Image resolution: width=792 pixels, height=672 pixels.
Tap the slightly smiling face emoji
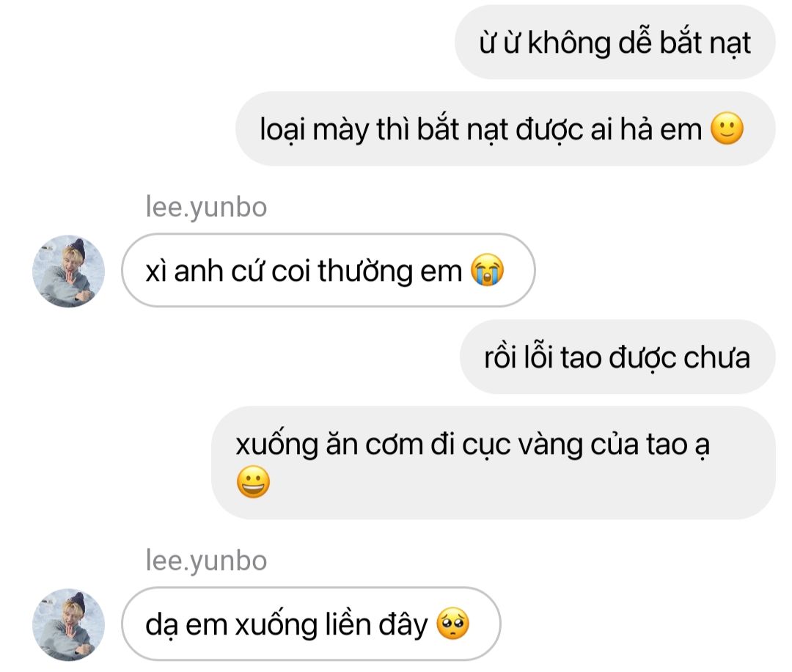[727, 128]
